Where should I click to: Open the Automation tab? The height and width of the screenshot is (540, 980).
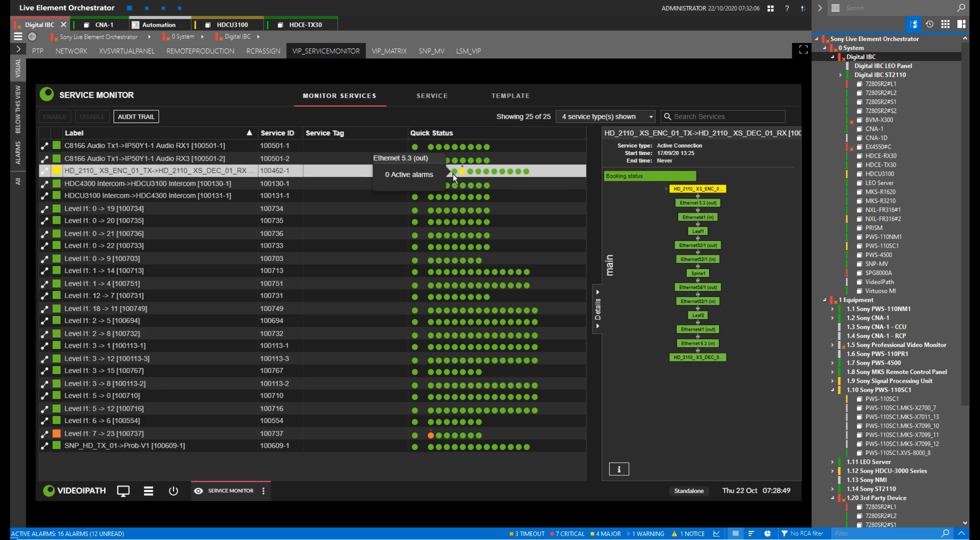[160, 25]
